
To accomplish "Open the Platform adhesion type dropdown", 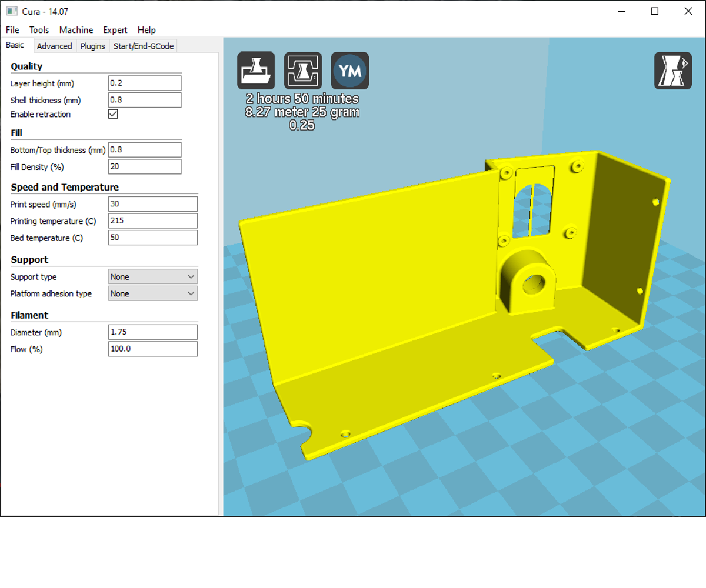I will click(x=153, y=293).
